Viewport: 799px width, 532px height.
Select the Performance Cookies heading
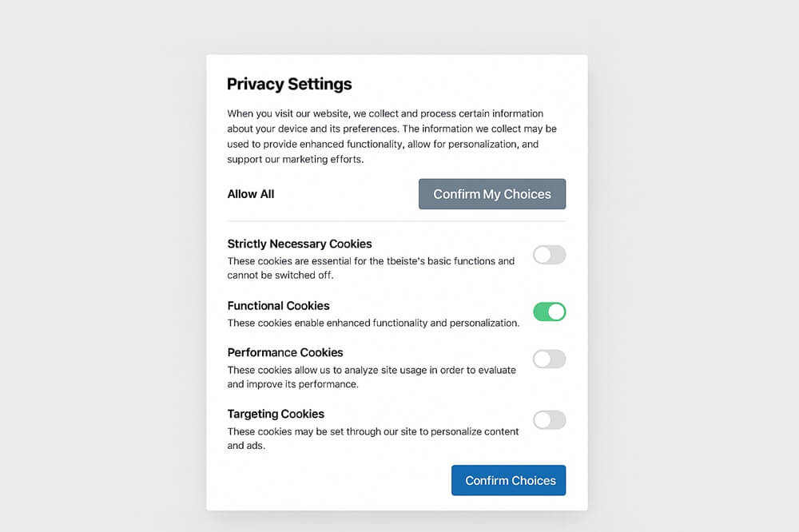(x=285, y=352)
